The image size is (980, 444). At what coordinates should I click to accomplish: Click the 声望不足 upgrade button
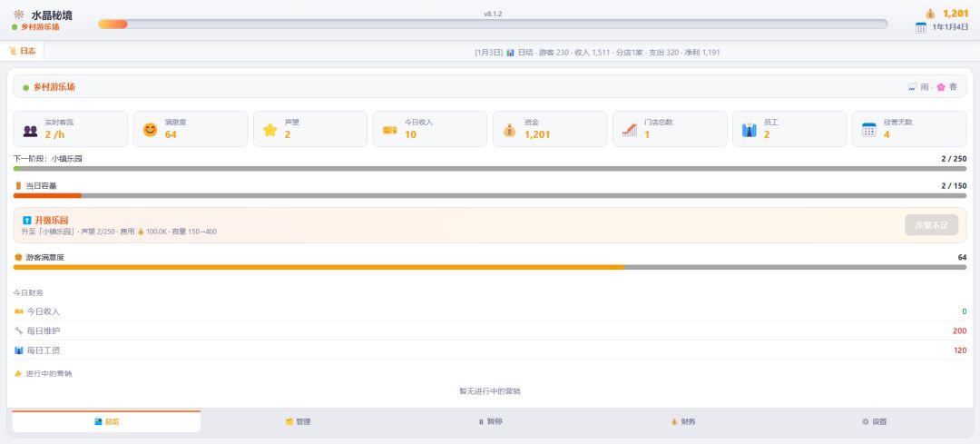point(931,225)
